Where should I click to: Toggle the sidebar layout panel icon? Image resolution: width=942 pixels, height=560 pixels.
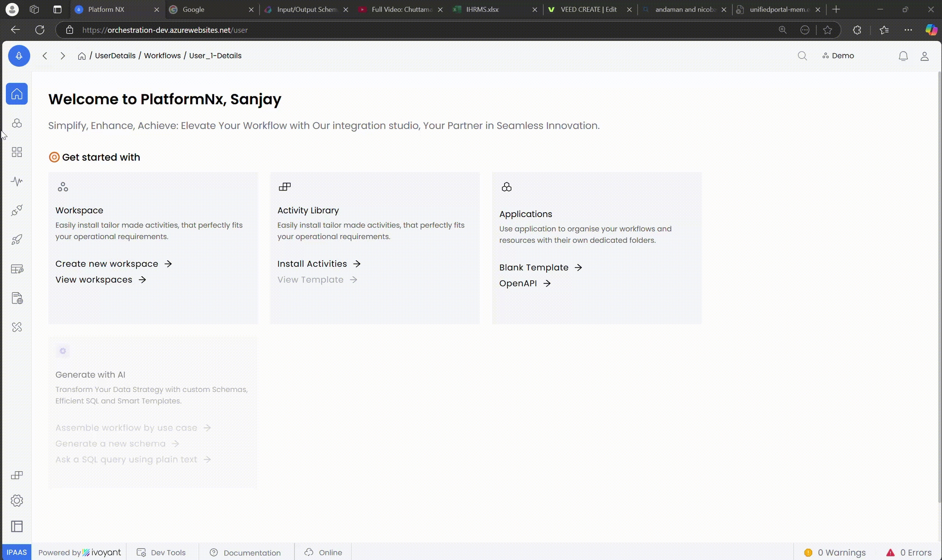[x=17, y=526]
